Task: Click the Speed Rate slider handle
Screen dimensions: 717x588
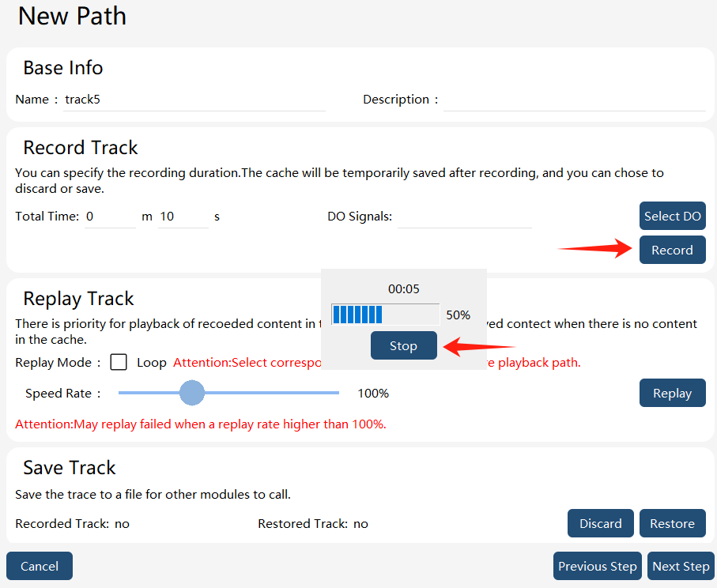Action: pyautogui.click(x=191, y=393)
